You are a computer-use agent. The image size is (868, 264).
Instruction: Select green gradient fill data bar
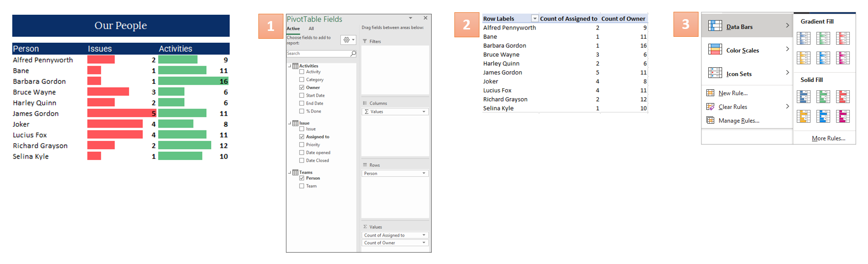pos(823,38)
